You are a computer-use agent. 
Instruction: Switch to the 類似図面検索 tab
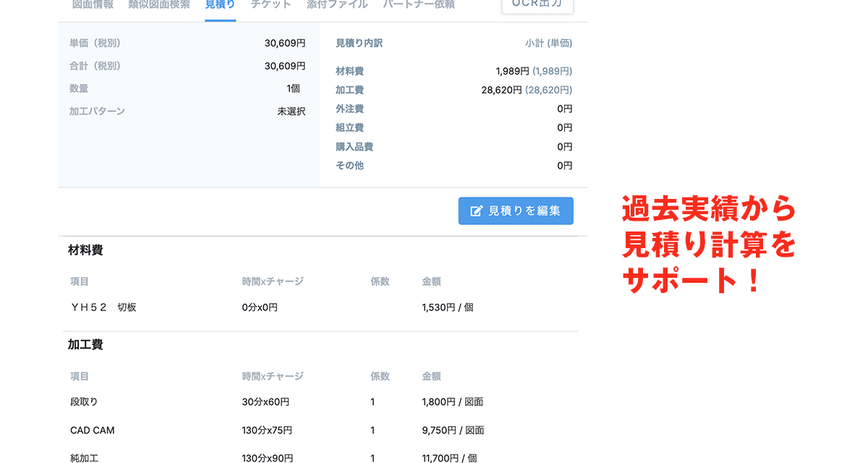point(159,4)
